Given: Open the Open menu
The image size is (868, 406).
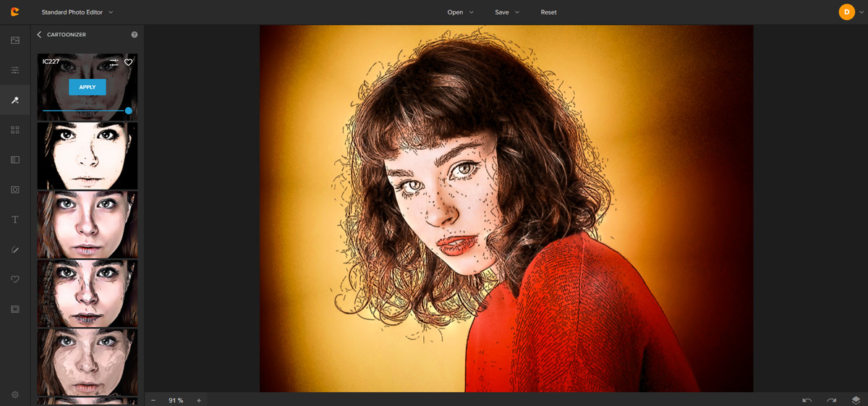Looking at the screenshot, I should pos(460,12).
